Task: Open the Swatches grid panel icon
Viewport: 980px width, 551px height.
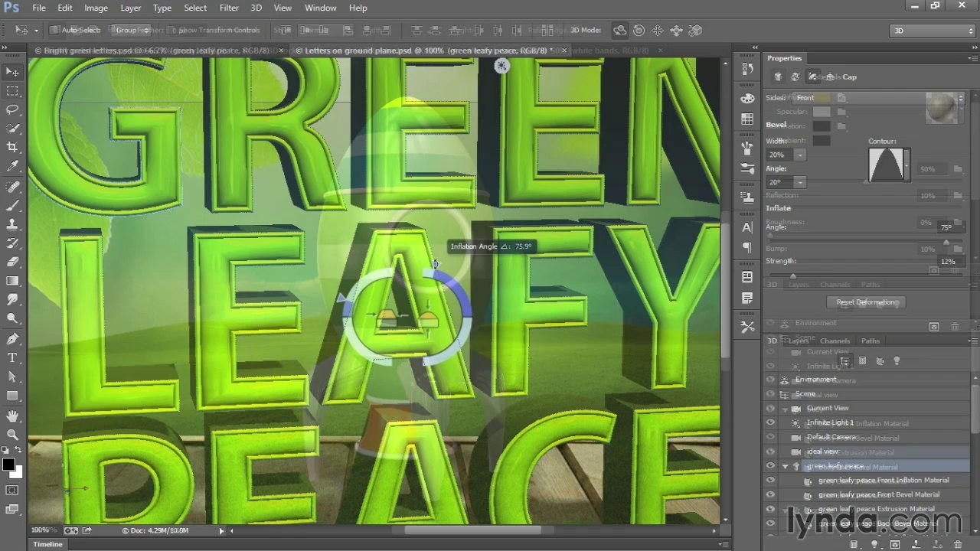Action: tap(747, 119)
